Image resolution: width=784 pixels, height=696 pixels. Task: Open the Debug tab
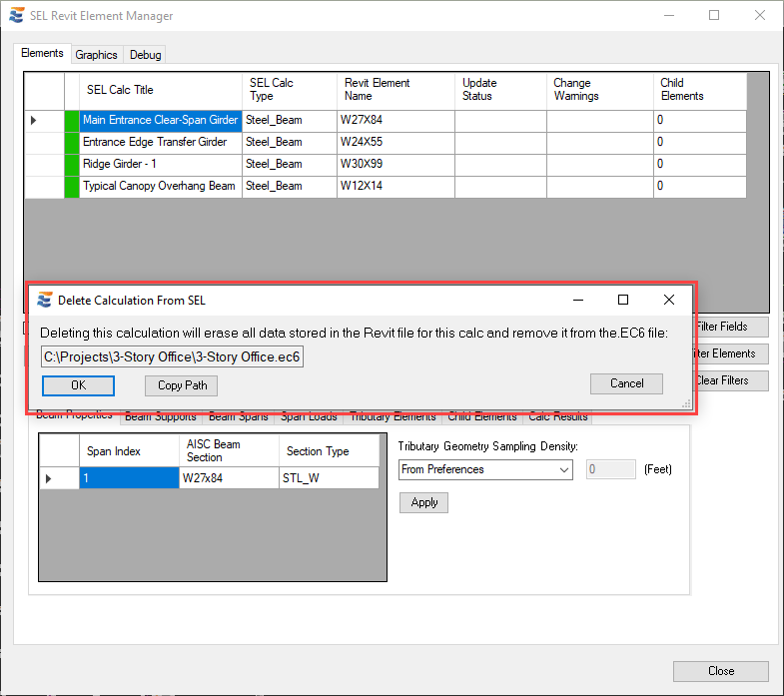tap(145, 55)
